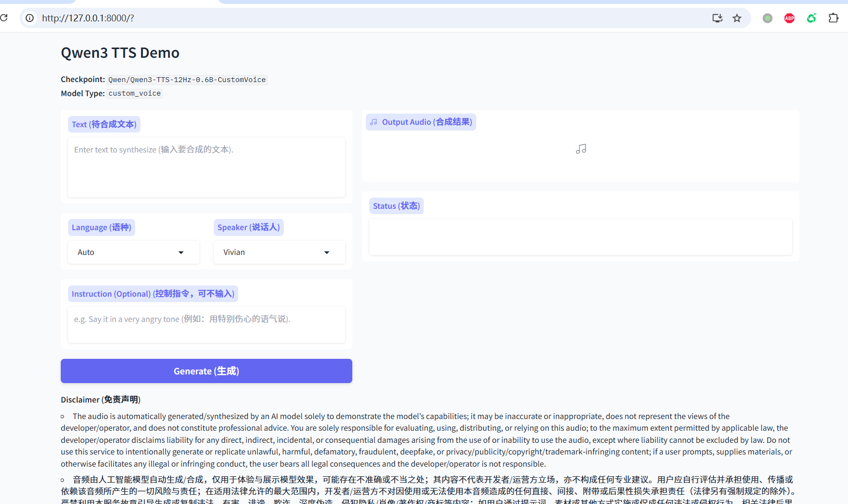This screenshot has width=848, height=504.
Task: Click the checkpoint name Qwen3-TTS-12Hz-0.6B-CustomVoice
Action: 187,80
